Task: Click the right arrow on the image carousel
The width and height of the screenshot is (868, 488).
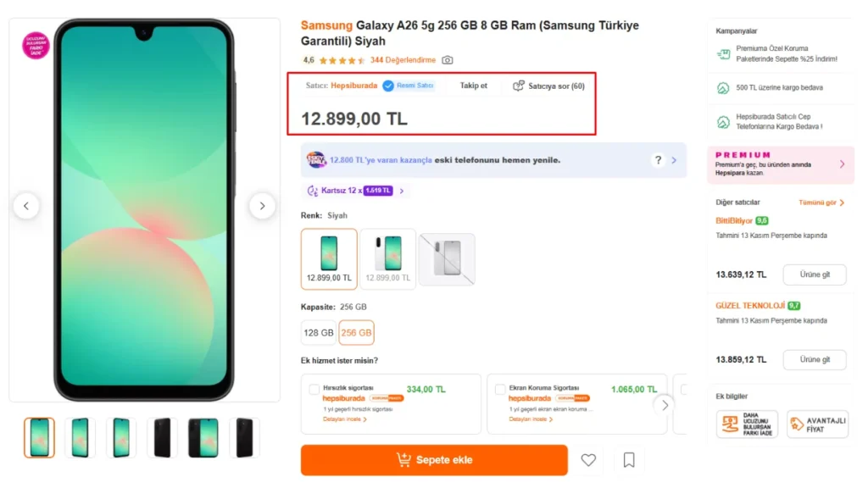Action: [263, 206]
